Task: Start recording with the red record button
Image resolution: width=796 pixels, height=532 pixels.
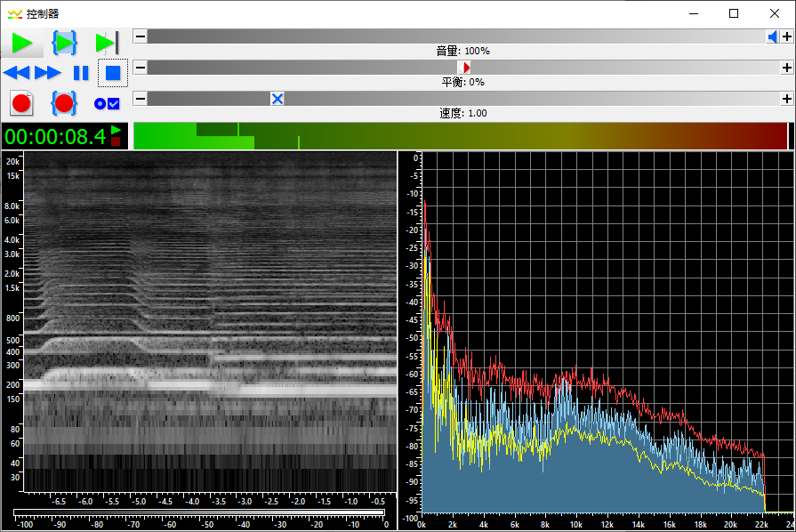Action: [22, 103]
